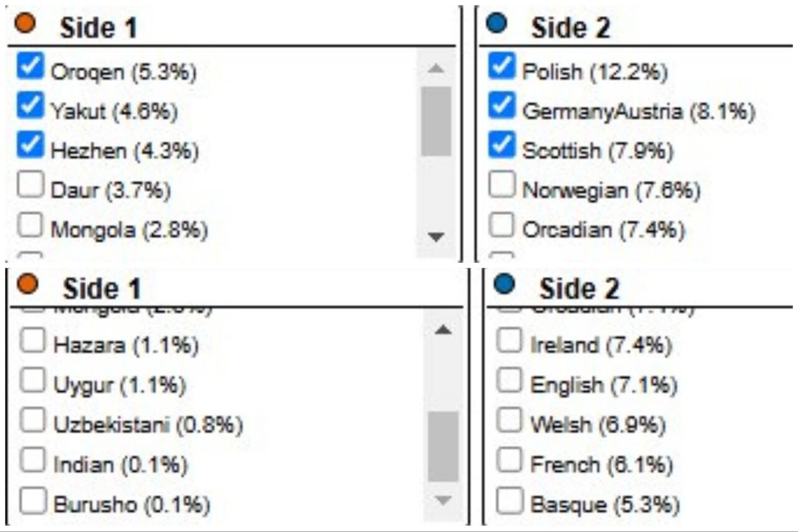Select the Uzbekistani (0.8%) checkbox
Image resolution: width=798 pixels, height=532 pixels.
pyautogui.click(x=32, y=422)
